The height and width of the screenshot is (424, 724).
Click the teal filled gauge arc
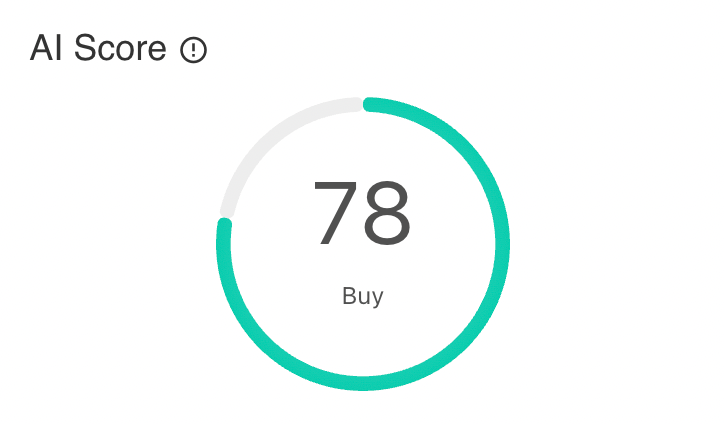click(502, 244)
